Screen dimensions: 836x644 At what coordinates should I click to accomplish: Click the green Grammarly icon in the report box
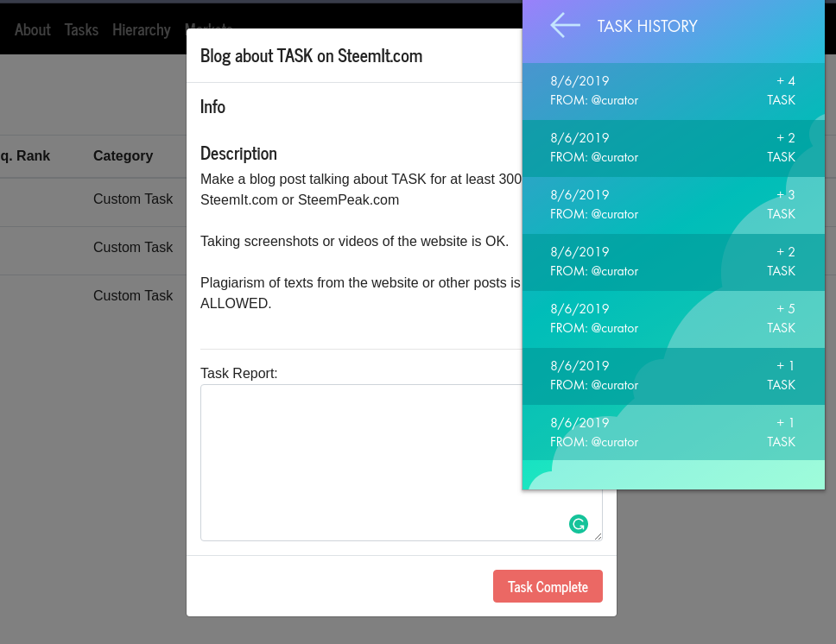coord(579,524)
